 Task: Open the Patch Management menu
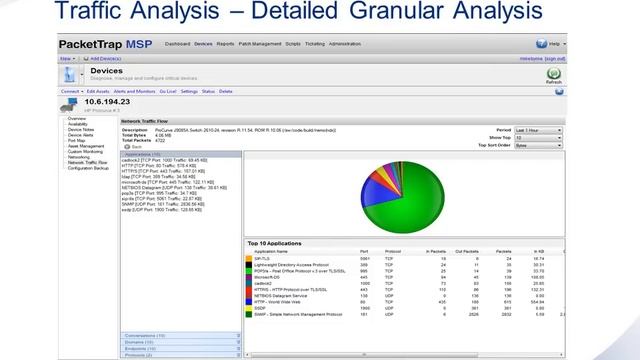260,44
